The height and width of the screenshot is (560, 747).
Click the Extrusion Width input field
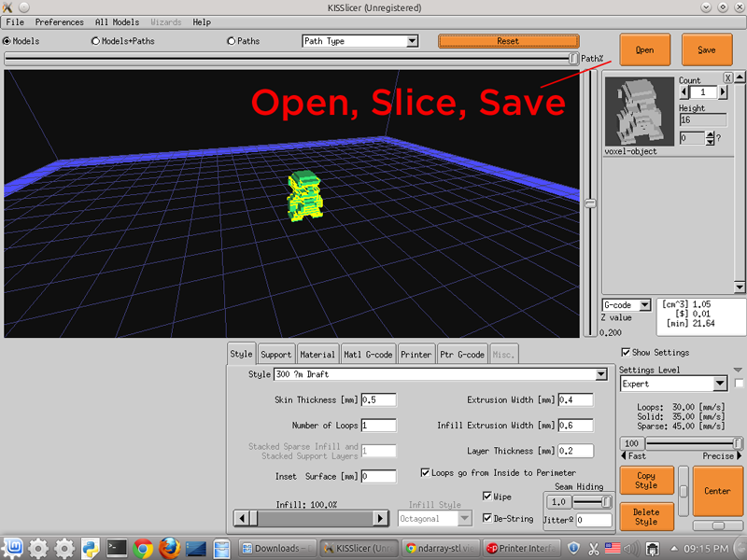click(575, 400)
